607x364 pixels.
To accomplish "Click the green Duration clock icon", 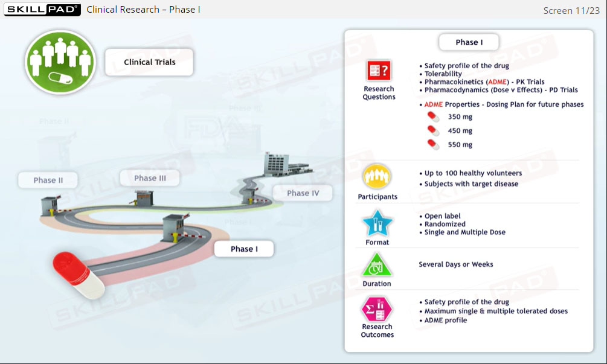I will click(377, 269).
